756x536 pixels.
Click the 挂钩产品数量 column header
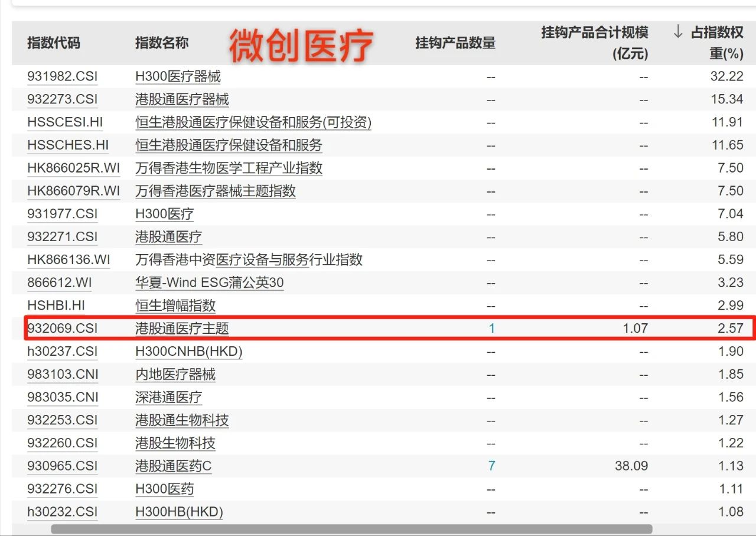(x=455, y=43)
